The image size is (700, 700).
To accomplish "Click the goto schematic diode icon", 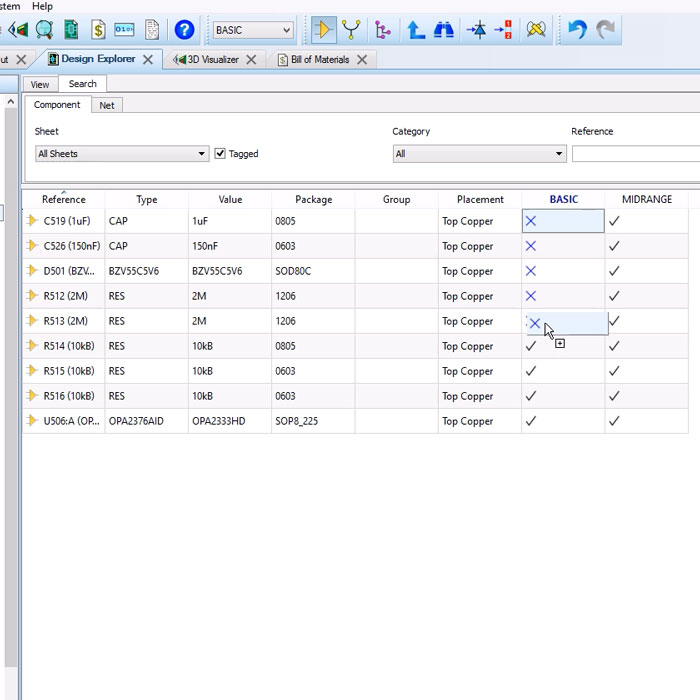I will [476, 30].
